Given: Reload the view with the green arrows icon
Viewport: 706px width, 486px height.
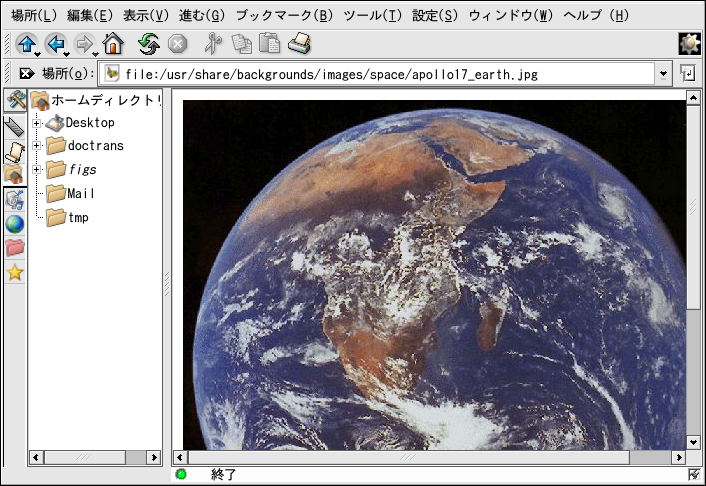Looking at the screenshot, I should [149, 43].
